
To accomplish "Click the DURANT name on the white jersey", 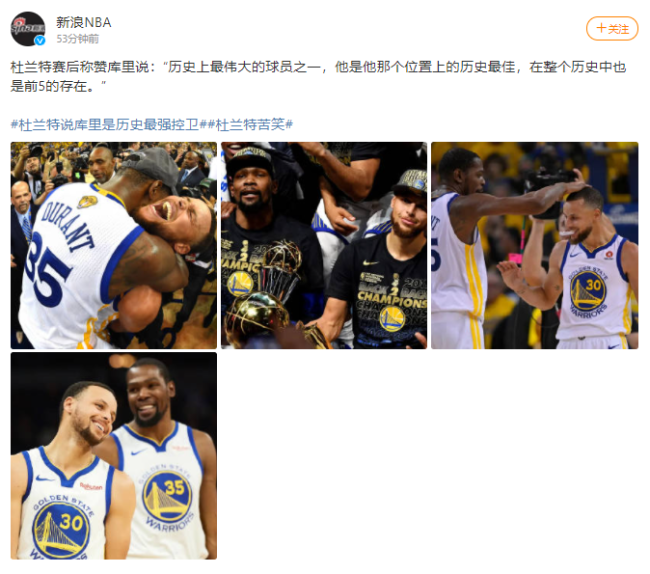I will tap(68, 224).
